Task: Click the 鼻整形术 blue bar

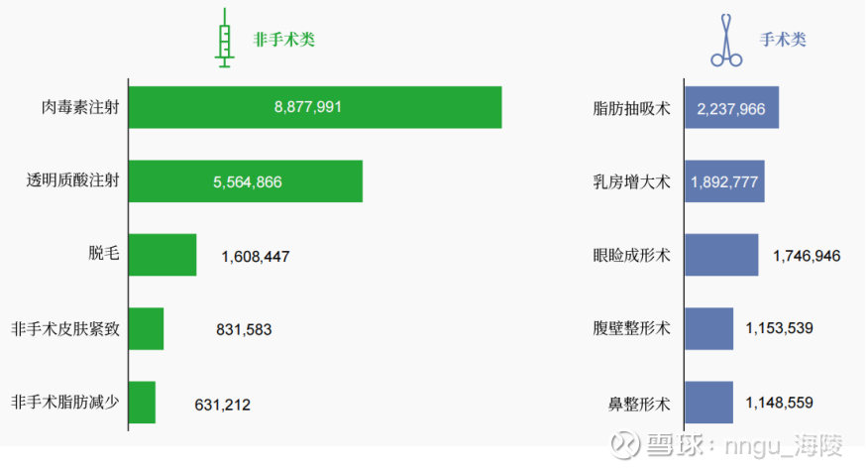Action: tap(709, 403)
